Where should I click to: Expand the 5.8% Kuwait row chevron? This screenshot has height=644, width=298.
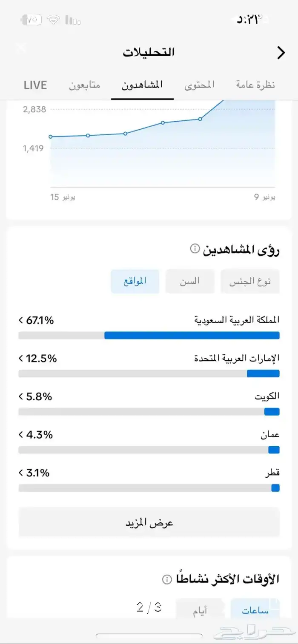(21, 397)
